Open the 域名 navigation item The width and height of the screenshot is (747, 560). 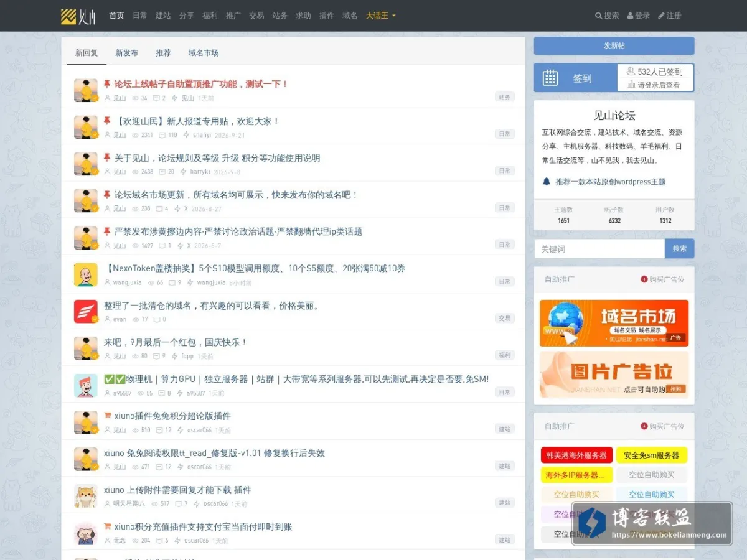(x=350, y=16)
